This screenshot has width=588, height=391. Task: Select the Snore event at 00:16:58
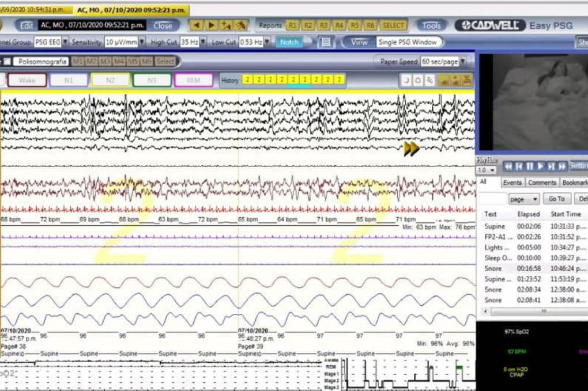coord(493,268)
